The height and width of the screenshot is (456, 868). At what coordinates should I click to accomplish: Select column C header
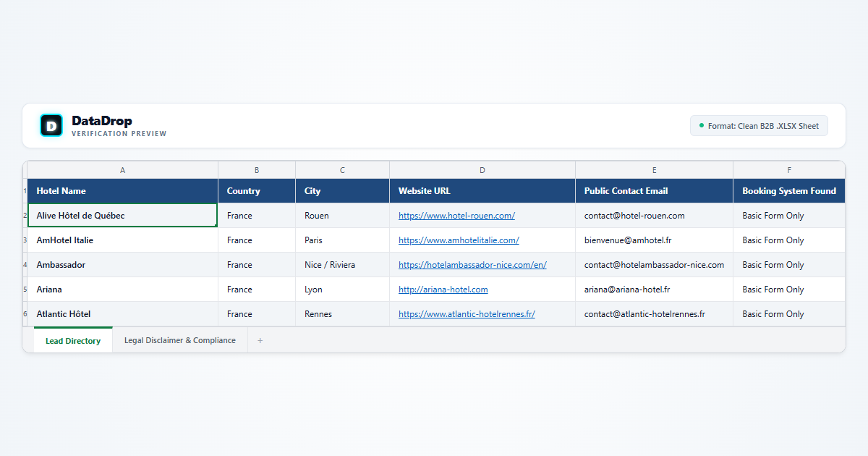[343, 170]
